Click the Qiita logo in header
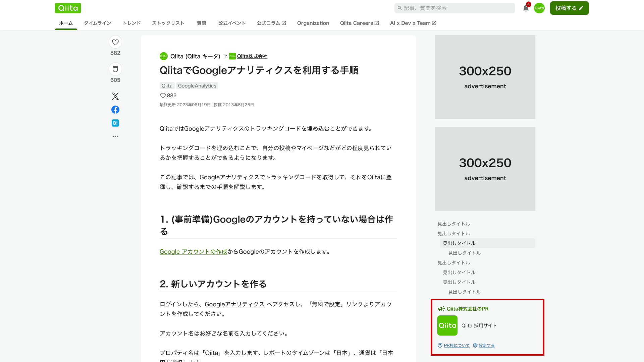The image size is (644, 362). point(68,8)
